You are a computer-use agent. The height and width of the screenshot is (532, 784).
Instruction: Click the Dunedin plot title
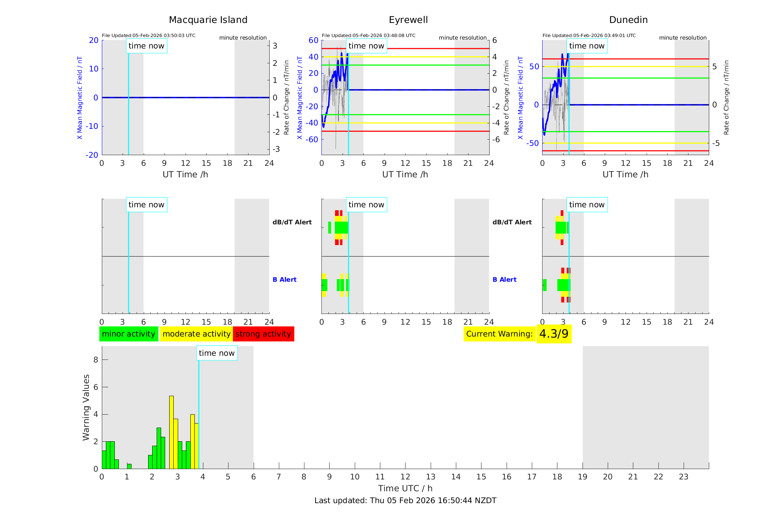[628, 20]
